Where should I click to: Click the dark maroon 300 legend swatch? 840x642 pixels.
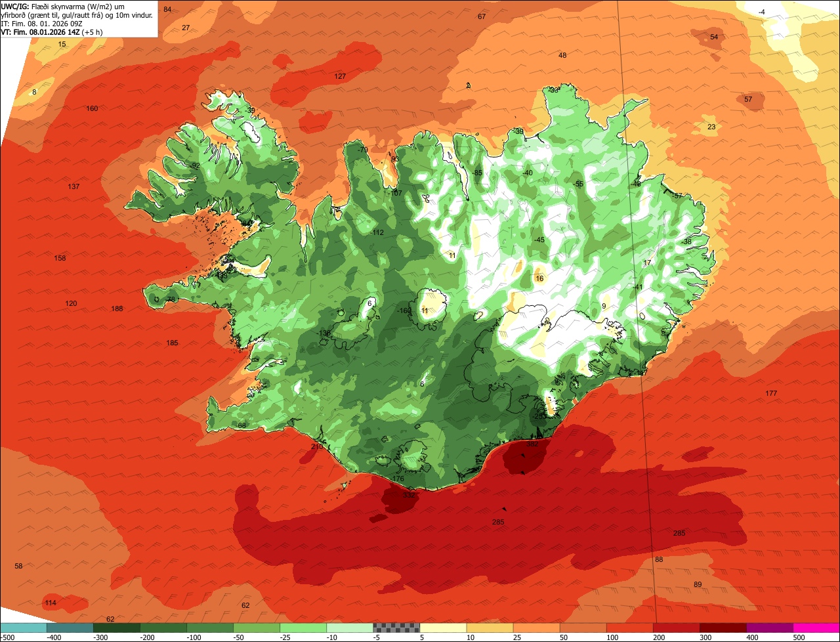tap(723, 628)
